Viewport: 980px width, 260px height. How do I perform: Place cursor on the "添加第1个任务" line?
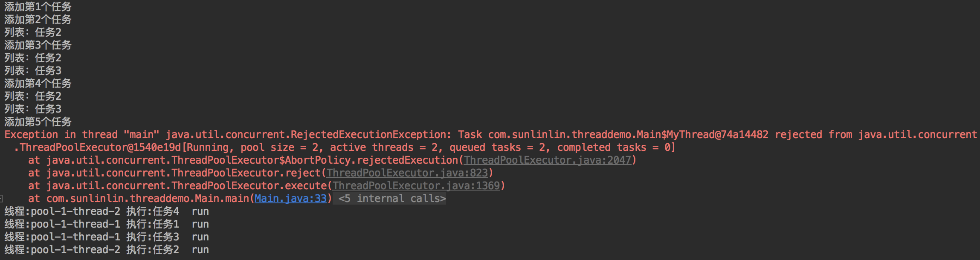pyautogui.click(x=38, y=7)
